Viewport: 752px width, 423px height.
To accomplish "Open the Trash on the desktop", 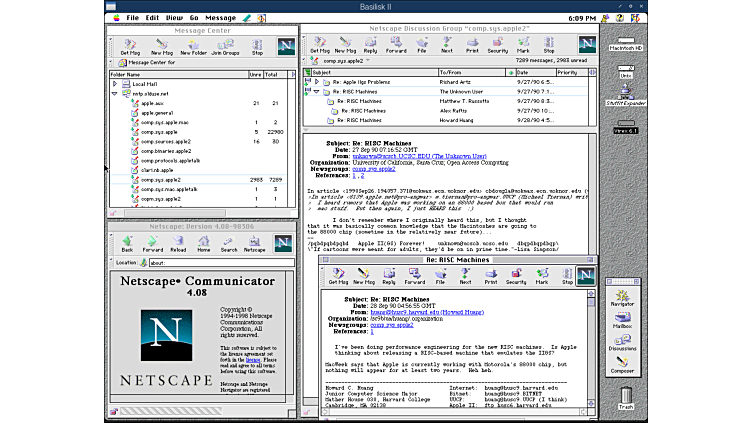I will 626,394.
